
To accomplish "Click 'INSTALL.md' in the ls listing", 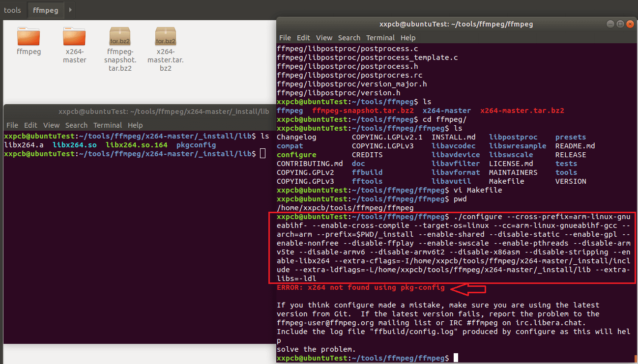I will [x=454, y=137].
